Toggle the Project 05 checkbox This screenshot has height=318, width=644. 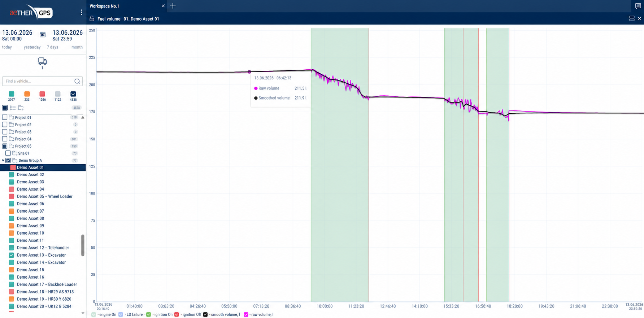5,146
